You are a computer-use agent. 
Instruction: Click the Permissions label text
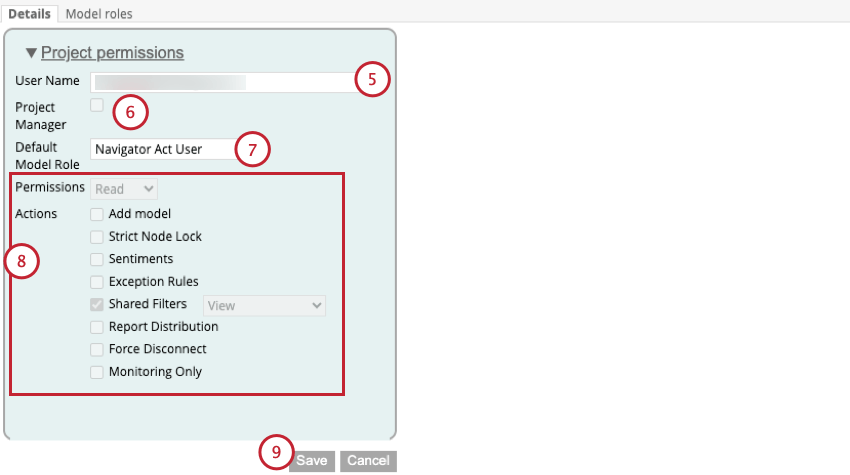pyautogui.click(x=50, y=187)
